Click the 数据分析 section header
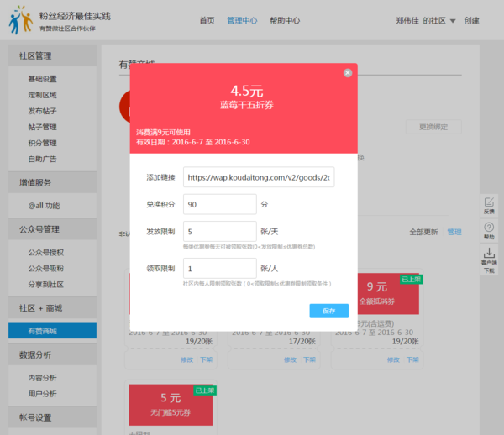 point(52,354)
